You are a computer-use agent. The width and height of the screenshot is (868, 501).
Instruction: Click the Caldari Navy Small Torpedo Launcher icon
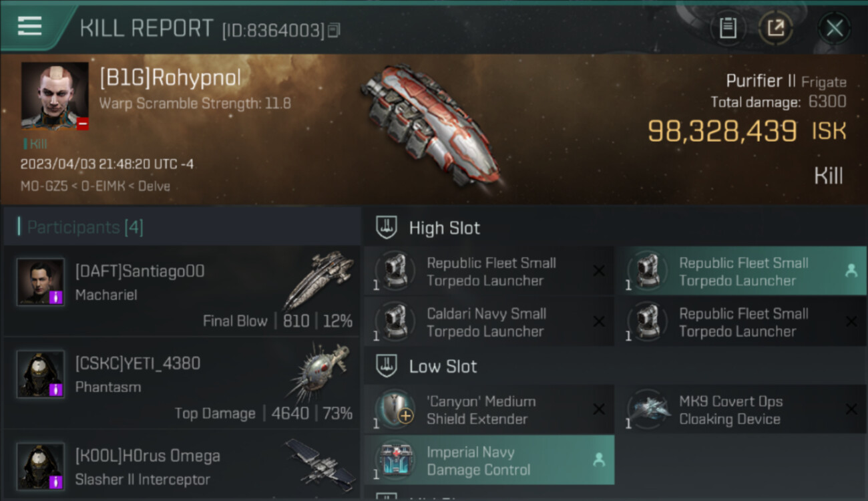pyautogui.click(x=395, y=322)
